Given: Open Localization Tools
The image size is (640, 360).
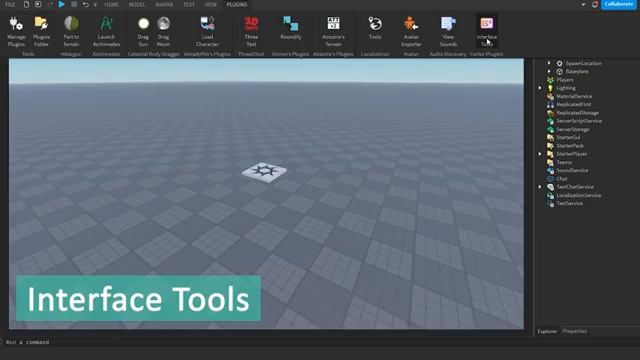Looking at the screenshot, I should pyautogui.click(x=375, y=28).
